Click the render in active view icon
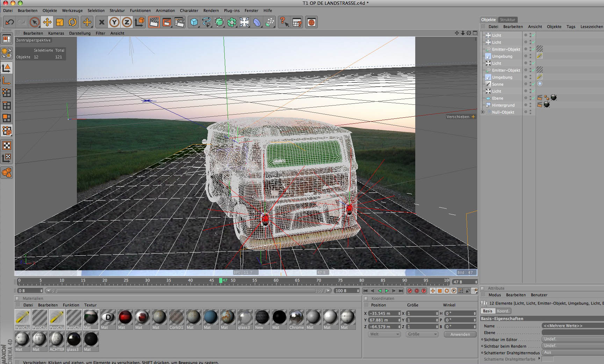 coord(154,22)
